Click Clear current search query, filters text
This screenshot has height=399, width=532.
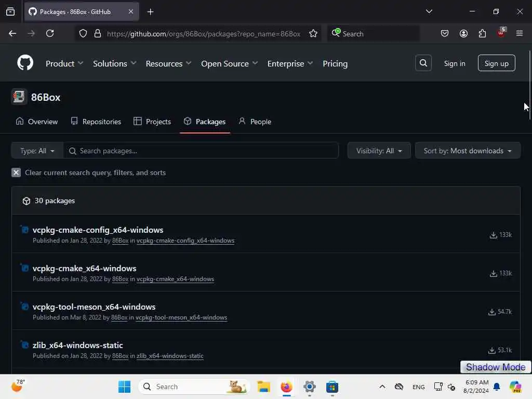[x=96, y=172]
